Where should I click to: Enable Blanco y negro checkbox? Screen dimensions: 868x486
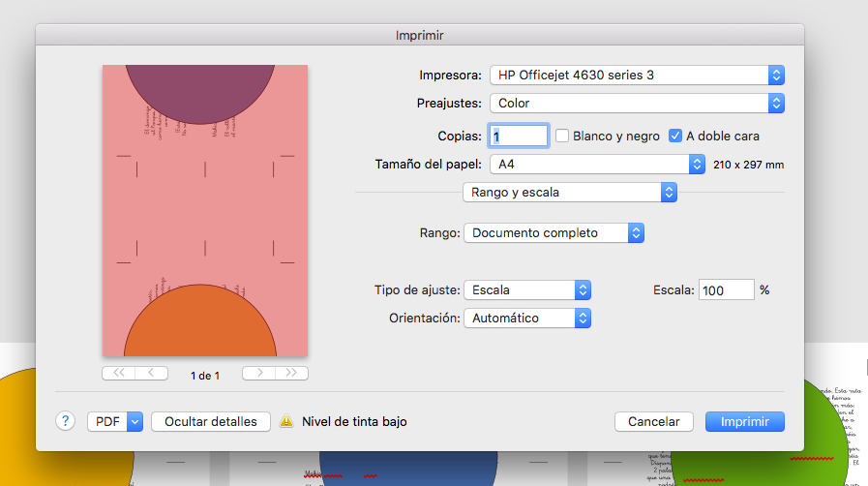coord(562,136)
